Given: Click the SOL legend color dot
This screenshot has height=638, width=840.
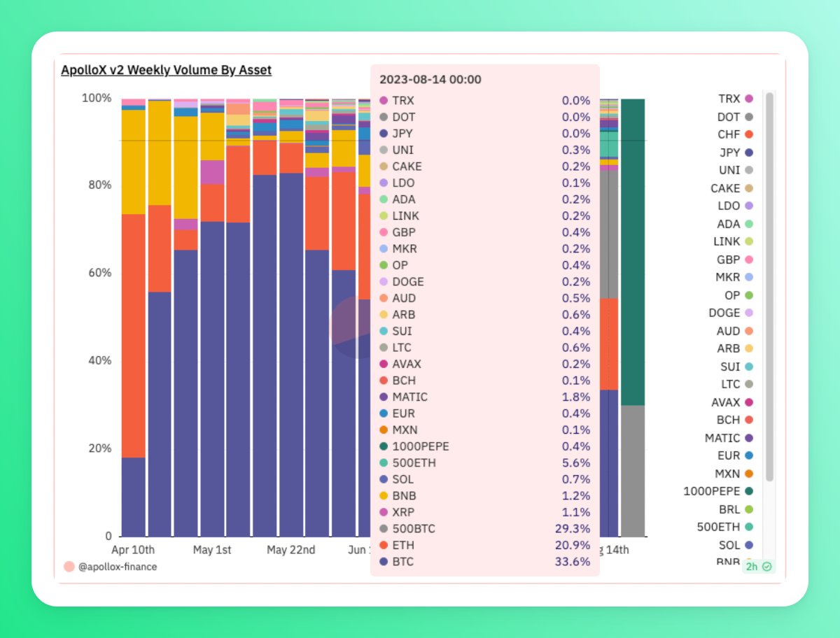Looking at the screenshot, I should click(x=749, y=545).
